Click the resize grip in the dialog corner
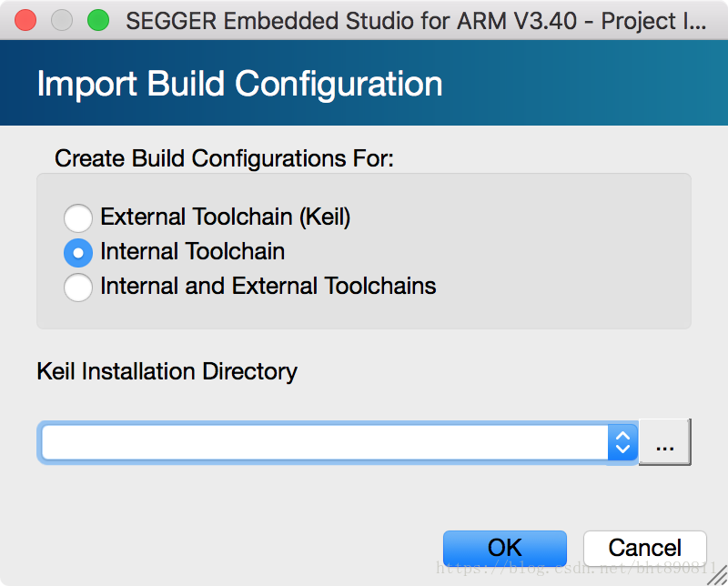Image resolution: width=728 pixels, height=586 pixels. click(717, 575)
